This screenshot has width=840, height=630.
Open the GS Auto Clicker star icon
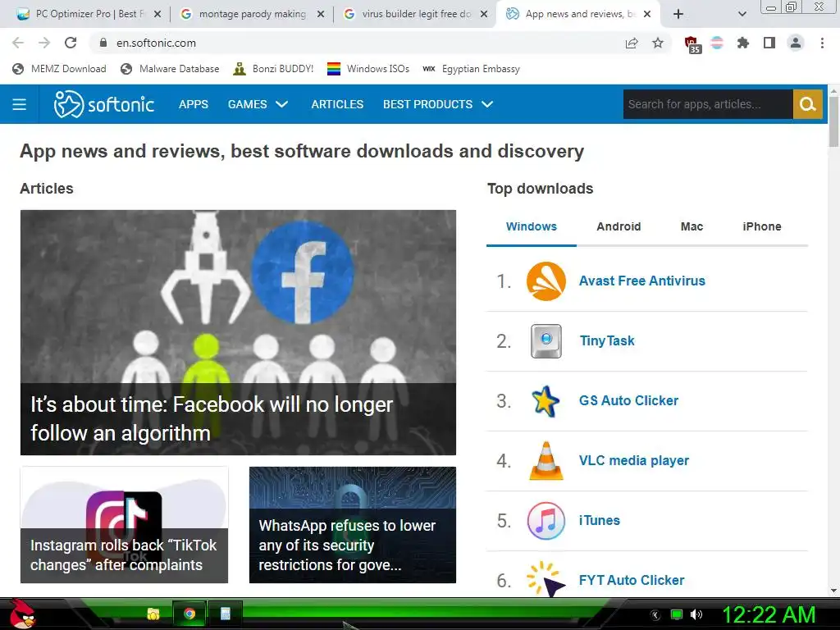(x=546, y=400)
